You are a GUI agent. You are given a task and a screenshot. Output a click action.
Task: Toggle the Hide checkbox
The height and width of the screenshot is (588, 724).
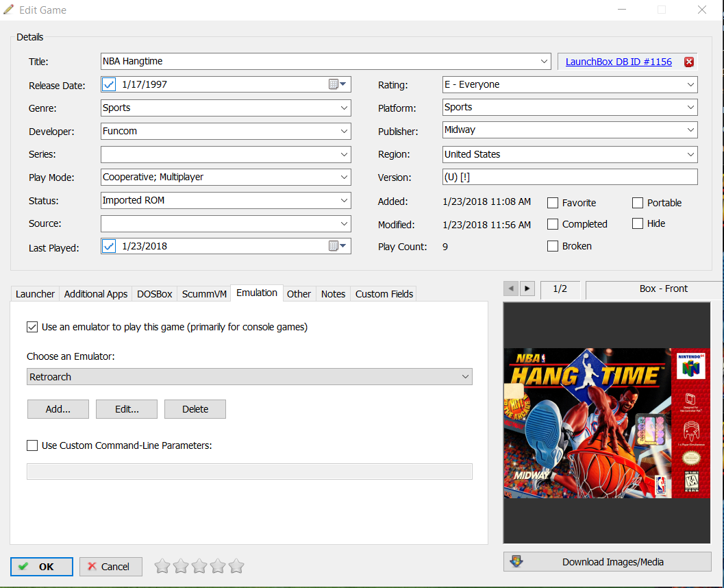click(638, 223)
